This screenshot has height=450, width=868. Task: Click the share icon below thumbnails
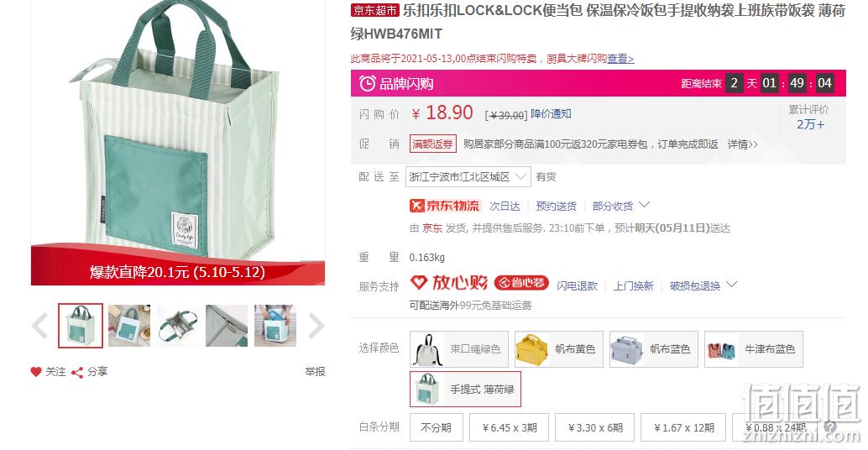77,372
